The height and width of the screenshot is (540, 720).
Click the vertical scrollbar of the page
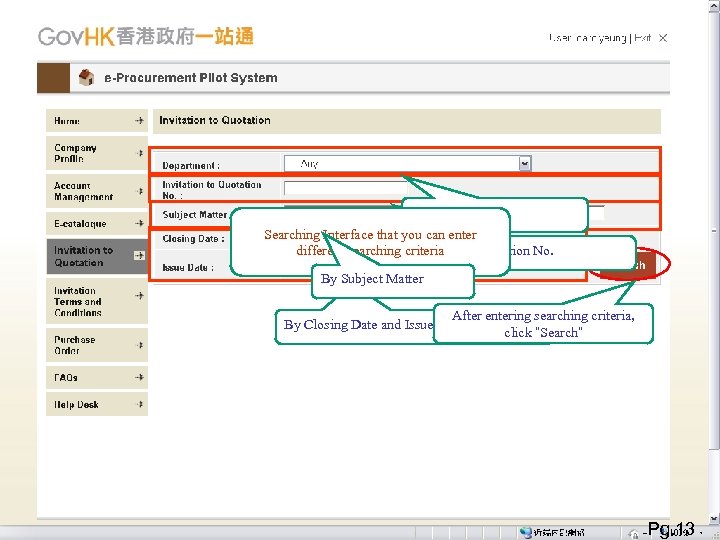(x=714, y=262)
